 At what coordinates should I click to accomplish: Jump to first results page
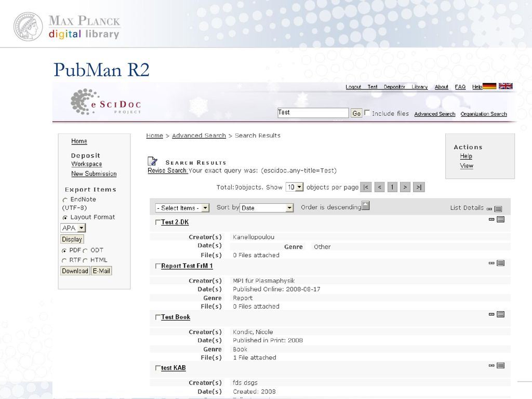pyautogui.click(x=366, y=187)
